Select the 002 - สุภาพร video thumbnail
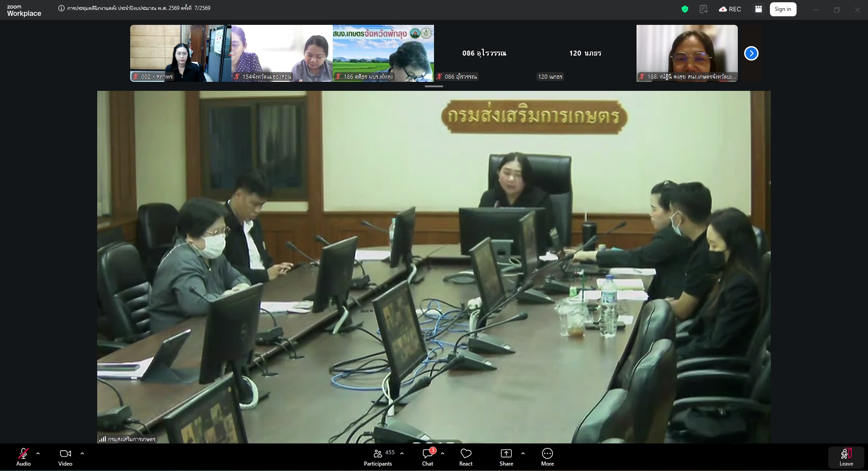This screenshot has height=471, width=868. point(181,53)
